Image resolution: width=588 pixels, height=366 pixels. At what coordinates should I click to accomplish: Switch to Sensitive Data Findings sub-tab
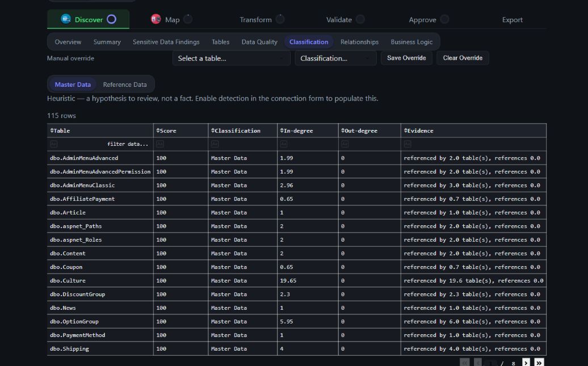point(166,42)
